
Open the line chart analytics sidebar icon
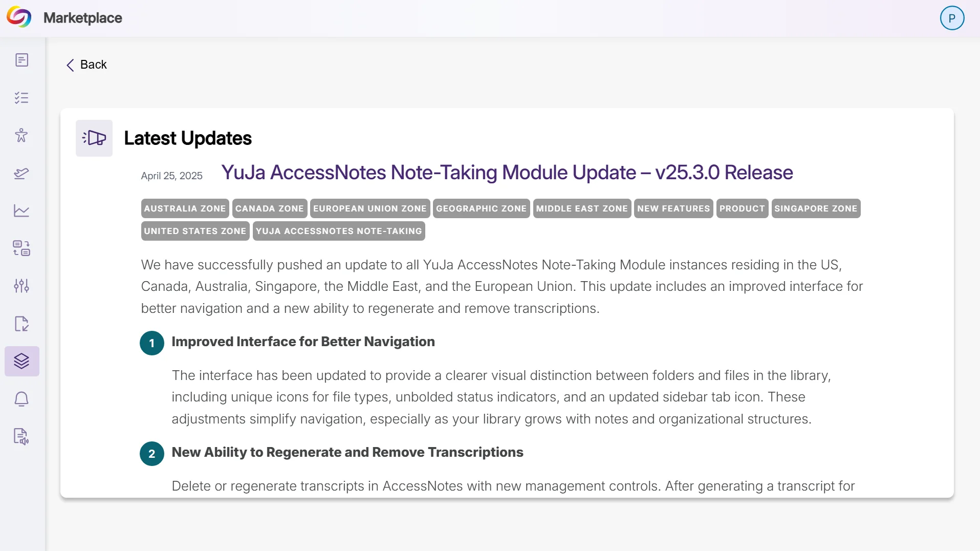[21, 210]
